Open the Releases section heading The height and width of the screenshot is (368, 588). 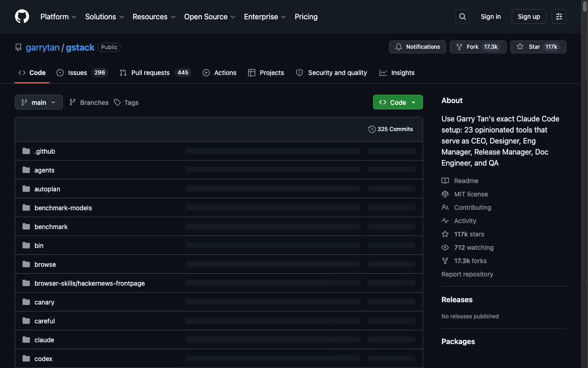[457, 299]
